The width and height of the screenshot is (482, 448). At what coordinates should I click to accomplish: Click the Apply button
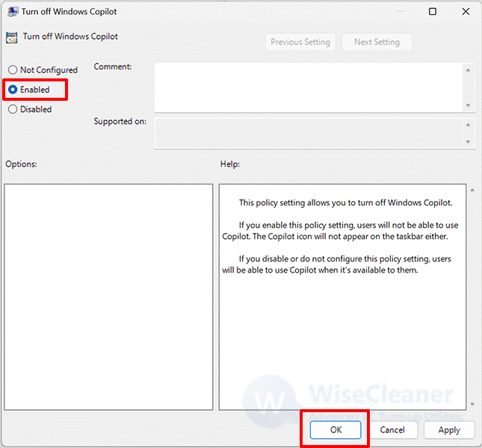[449, 430]
